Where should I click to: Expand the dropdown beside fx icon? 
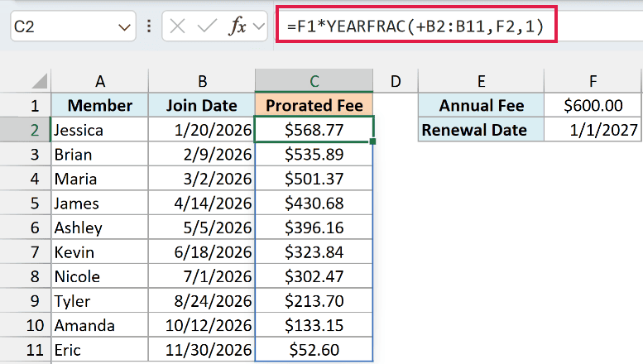coord(259,26)
